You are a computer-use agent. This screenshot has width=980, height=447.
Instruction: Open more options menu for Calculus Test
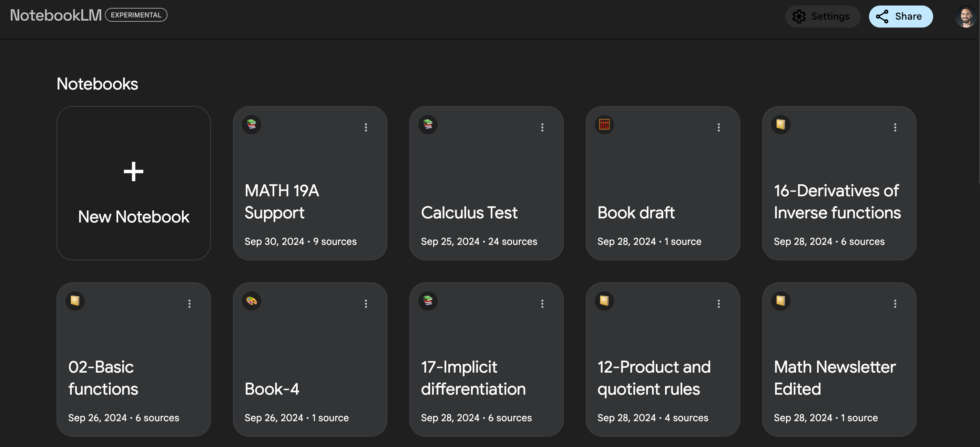coord(542,127)
